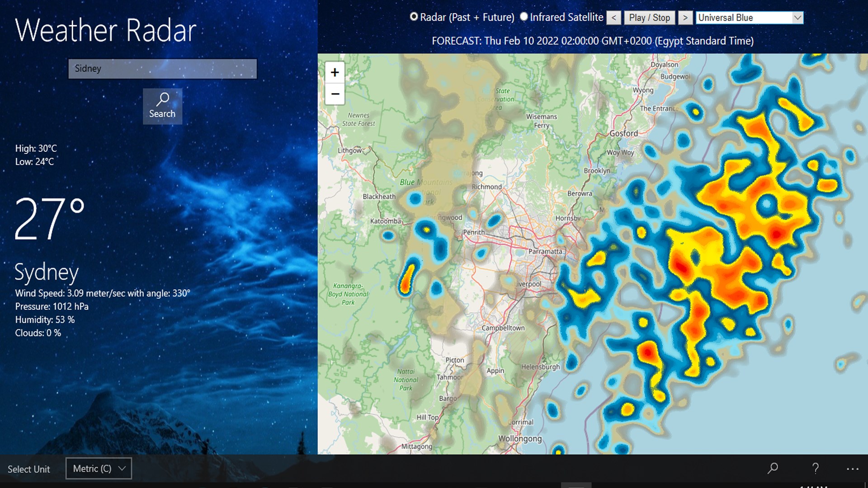Step back one radar frame with < button
Viewport: 868px width, 488px height.
point(613,18)
